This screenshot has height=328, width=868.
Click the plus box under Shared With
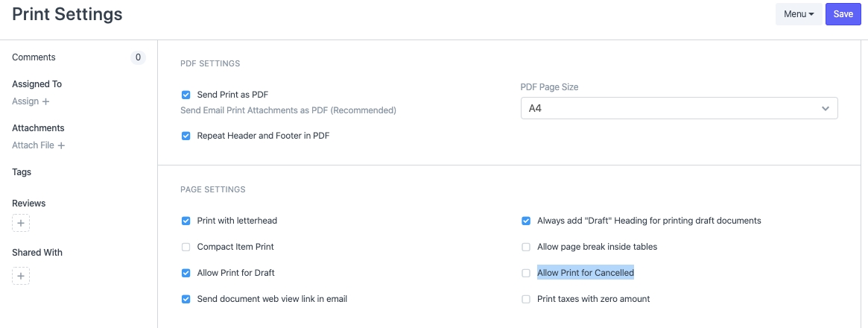pyautogui.click(x=21, y=276)
